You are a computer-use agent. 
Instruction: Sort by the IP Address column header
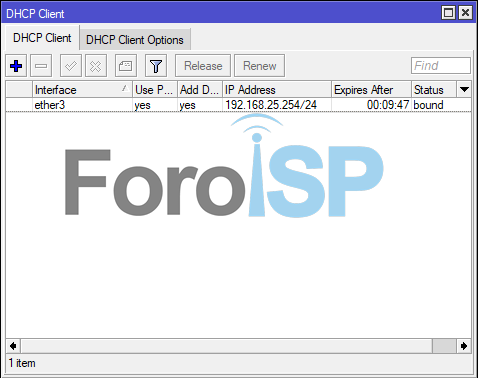tap(277, 89)
